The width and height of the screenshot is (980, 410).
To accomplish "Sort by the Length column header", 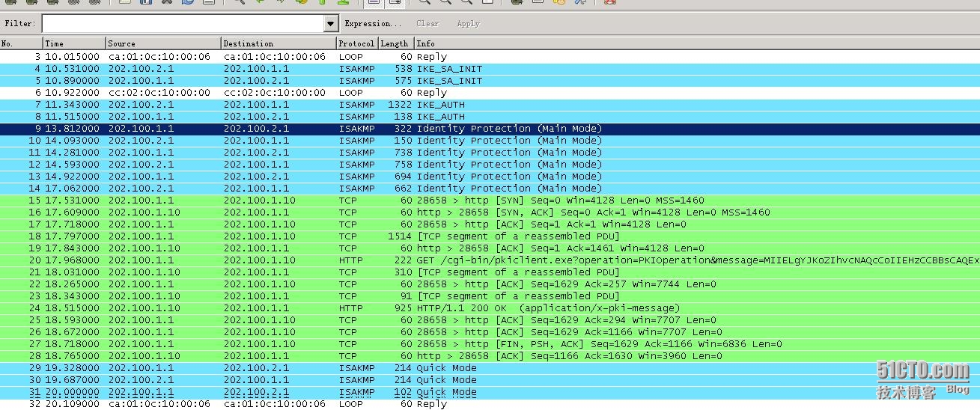I will (x=396, y=43).
